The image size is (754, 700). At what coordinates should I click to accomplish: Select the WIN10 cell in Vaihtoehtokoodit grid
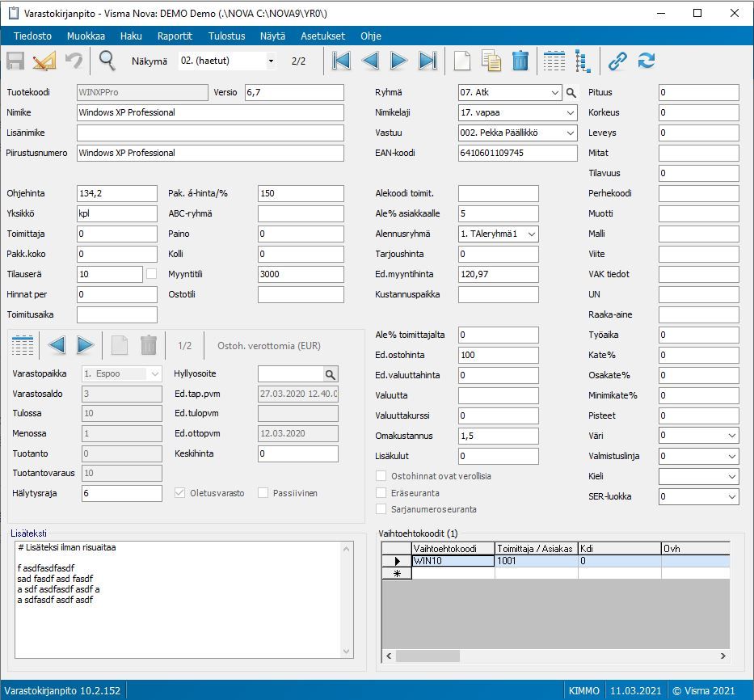point(453,560)
